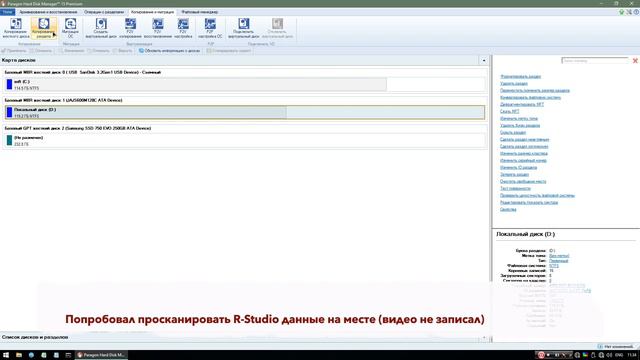Image resolution: width=640 pixels, height=360 pixels.
Task: Click Change partition ID link
Action: tap(518, 167)
